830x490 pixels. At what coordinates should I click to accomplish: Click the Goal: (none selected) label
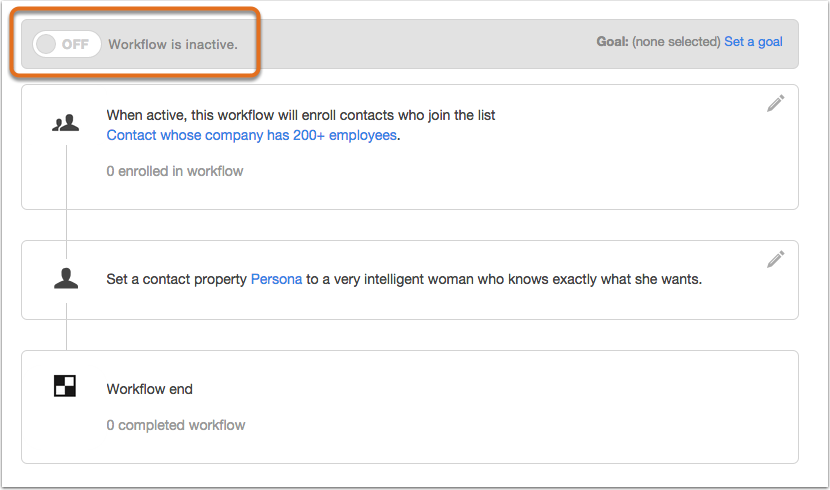pos(658,42)
